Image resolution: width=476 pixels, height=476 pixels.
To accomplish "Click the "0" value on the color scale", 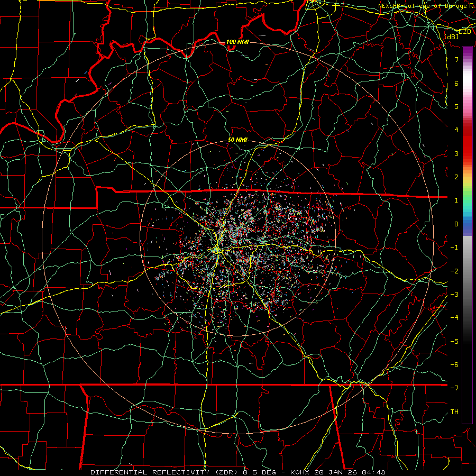I will [456, 224].
